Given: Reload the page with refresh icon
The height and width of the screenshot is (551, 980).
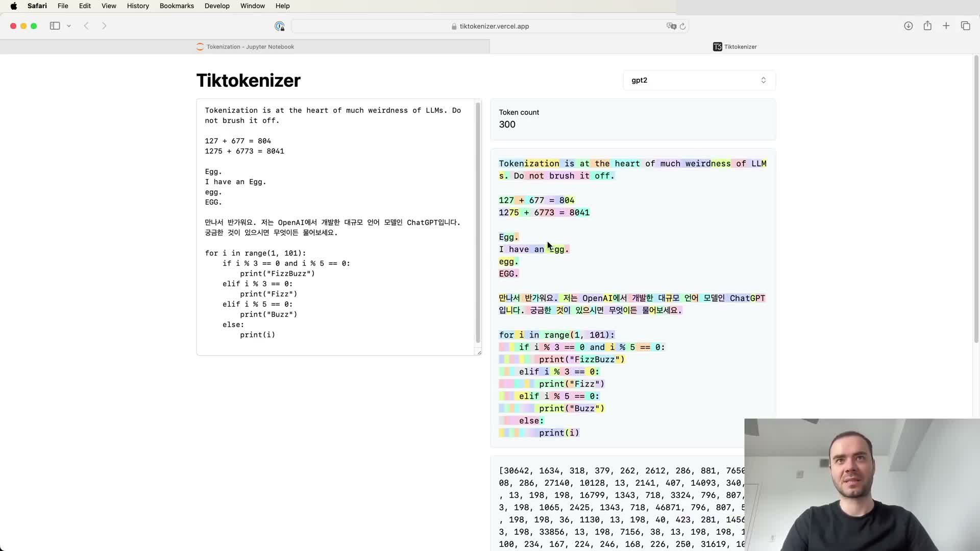Looking at the screenshot, I should point(682,26).
